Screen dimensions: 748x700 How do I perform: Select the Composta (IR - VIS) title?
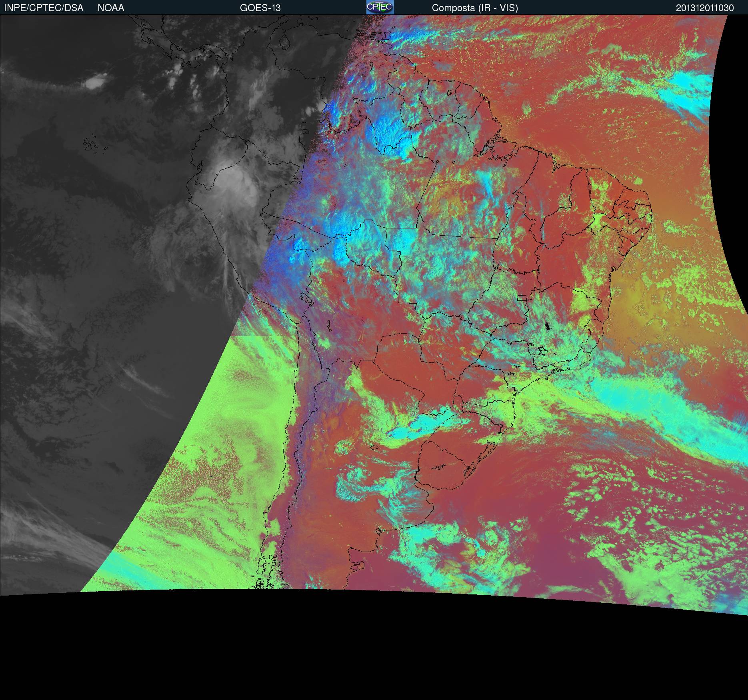(x=475, y=8)
